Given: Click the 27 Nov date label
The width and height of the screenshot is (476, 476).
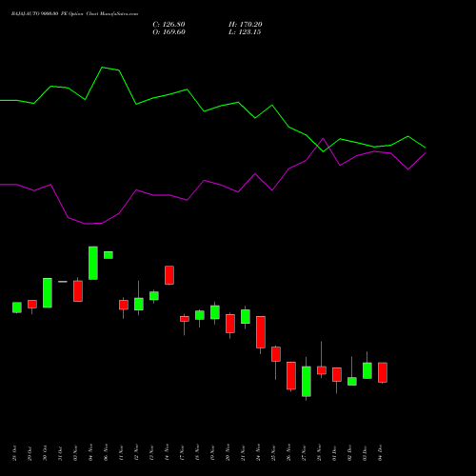Looking at the screenshot, I should click(304, 453).
